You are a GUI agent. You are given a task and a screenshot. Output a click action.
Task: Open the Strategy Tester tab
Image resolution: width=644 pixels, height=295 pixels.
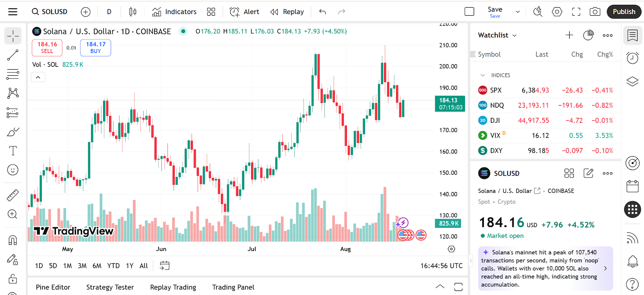point(110,287)
